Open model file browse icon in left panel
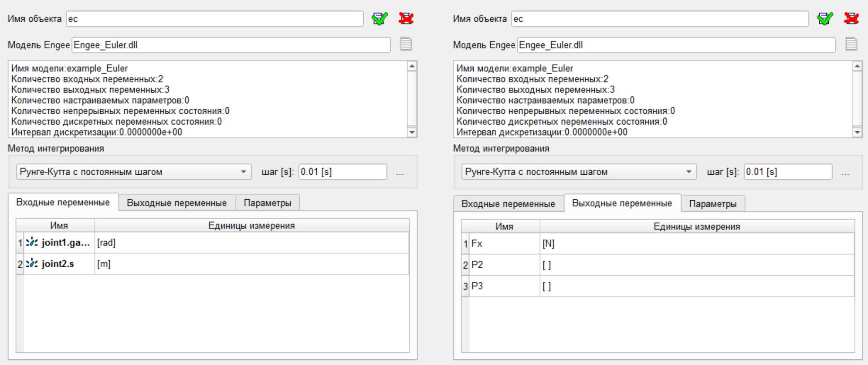 click(406, 44)
